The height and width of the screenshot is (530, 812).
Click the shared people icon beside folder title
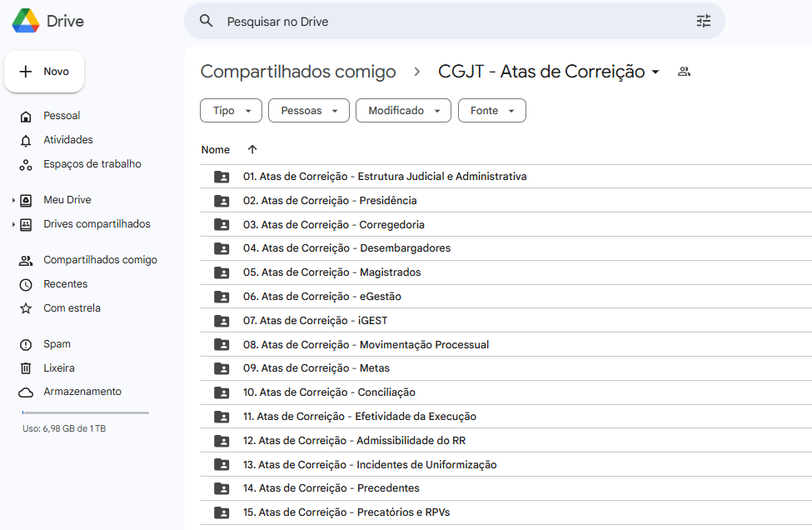click(684, 72)
